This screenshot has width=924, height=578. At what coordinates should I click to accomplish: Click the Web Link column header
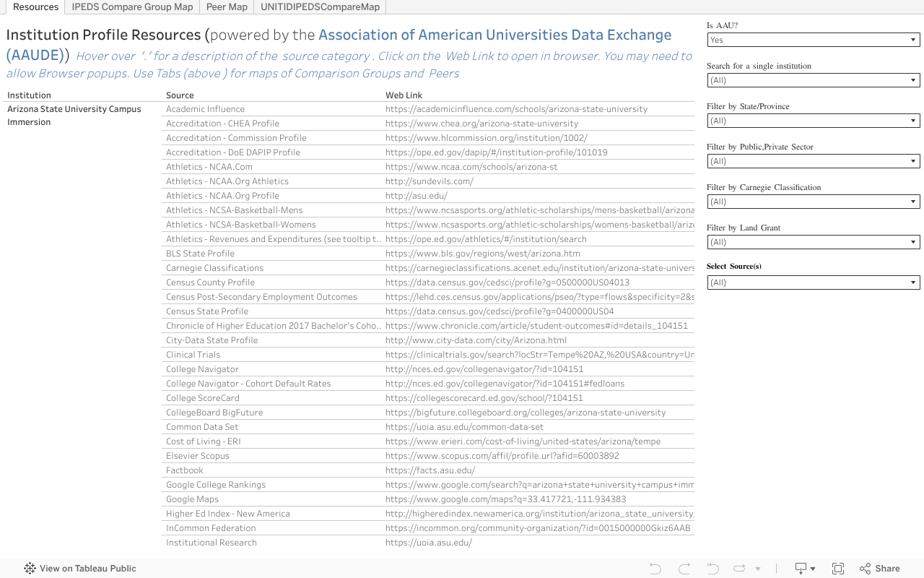(x=404, y=95)
